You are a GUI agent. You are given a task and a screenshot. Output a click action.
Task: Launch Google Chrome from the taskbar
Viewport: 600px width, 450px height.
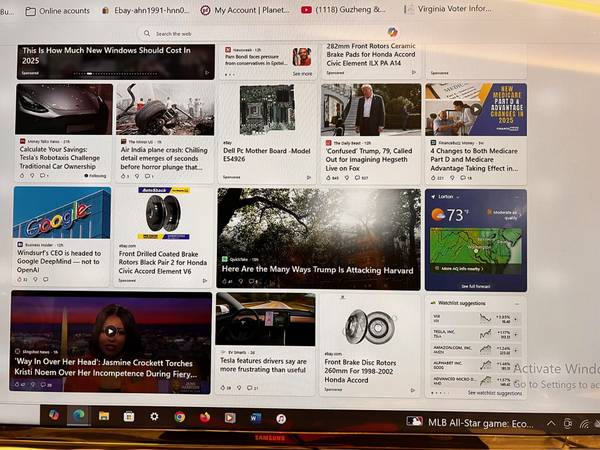(x=179, y=416)
